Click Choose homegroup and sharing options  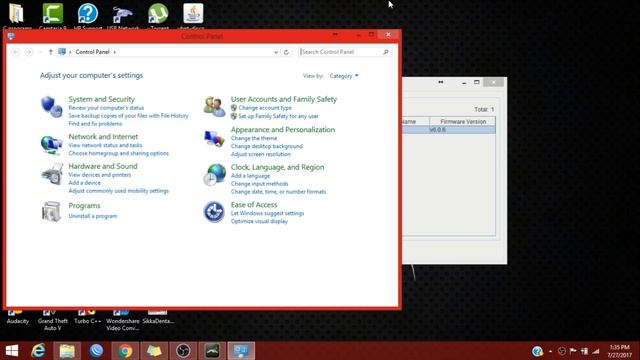[x=119, y=153]
